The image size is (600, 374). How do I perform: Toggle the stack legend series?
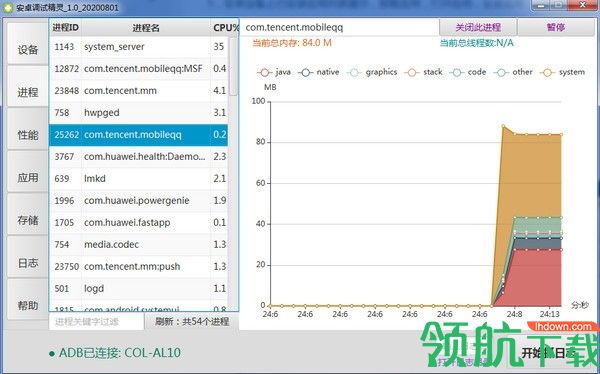(424, 72)
